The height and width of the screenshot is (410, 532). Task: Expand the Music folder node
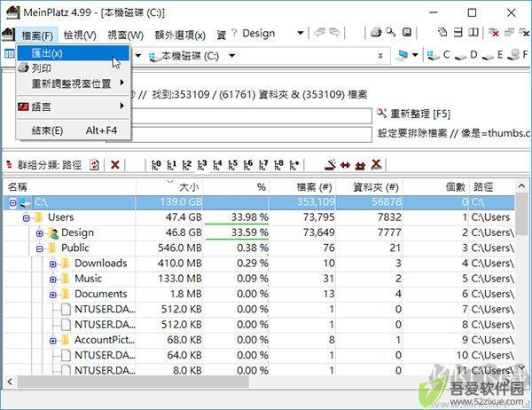52,280
